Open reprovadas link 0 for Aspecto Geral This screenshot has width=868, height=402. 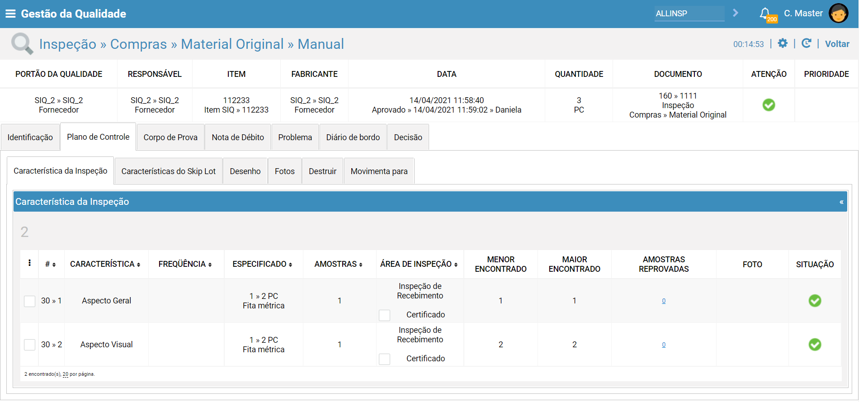coord(664,301)
